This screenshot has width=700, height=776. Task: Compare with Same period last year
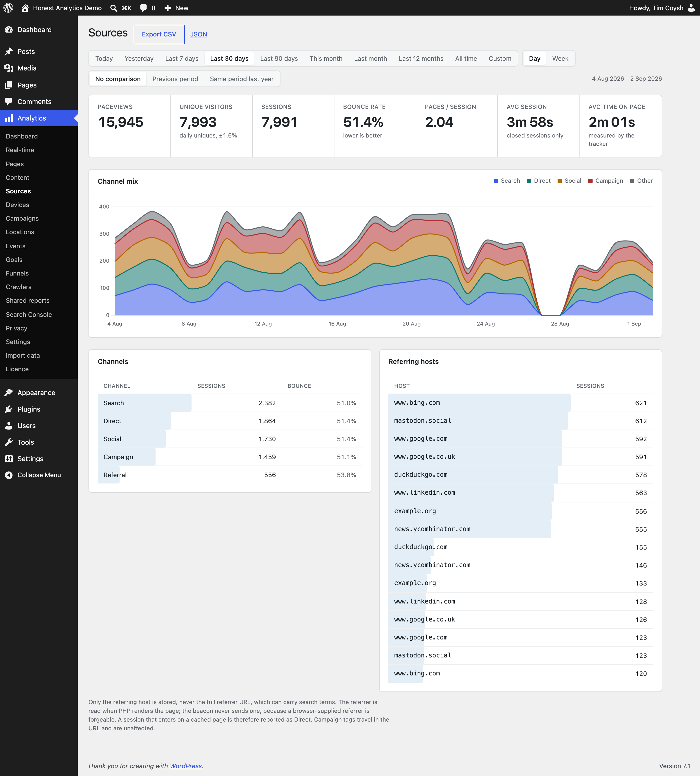pyautogui.click(x=242, y=79)
